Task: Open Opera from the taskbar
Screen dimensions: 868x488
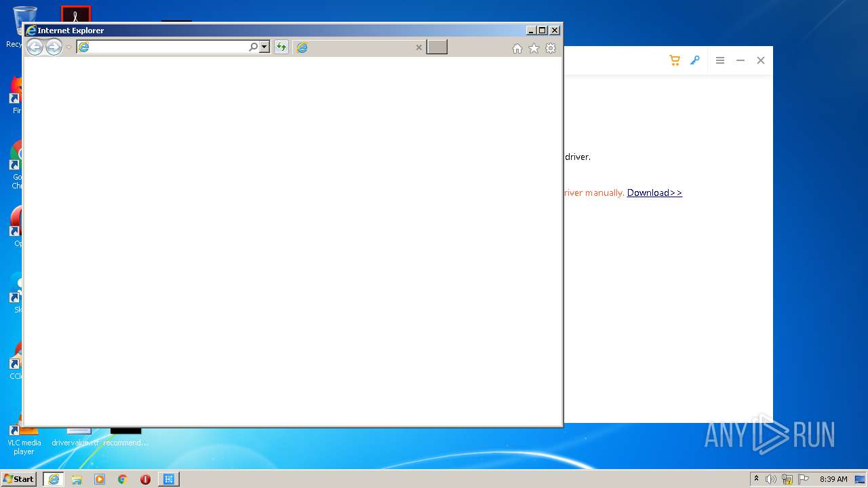Action: click(x=145, y=479)
